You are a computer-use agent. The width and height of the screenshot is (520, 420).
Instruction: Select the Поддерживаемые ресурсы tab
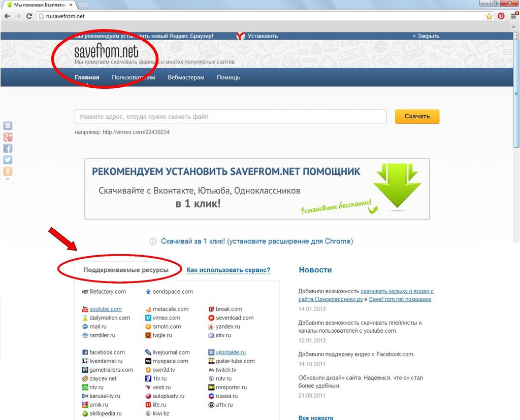click(126, 270)
